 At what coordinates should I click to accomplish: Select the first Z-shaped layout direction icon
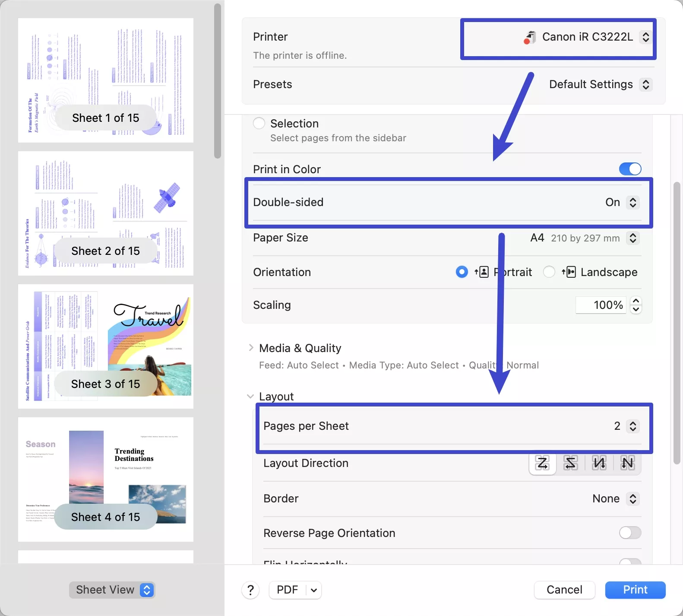click(x=542, y=463)
